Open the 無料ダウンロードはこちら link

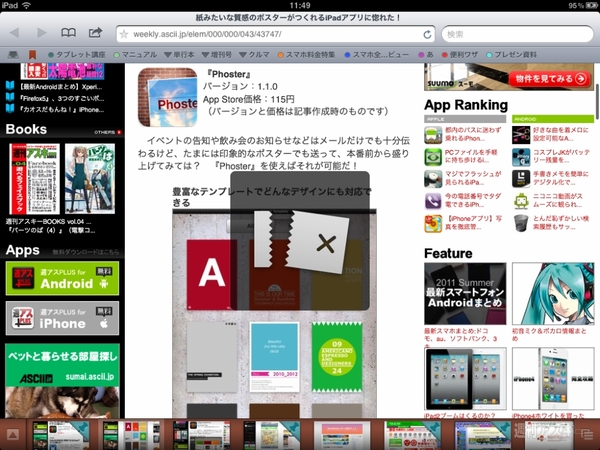[86, 252]
